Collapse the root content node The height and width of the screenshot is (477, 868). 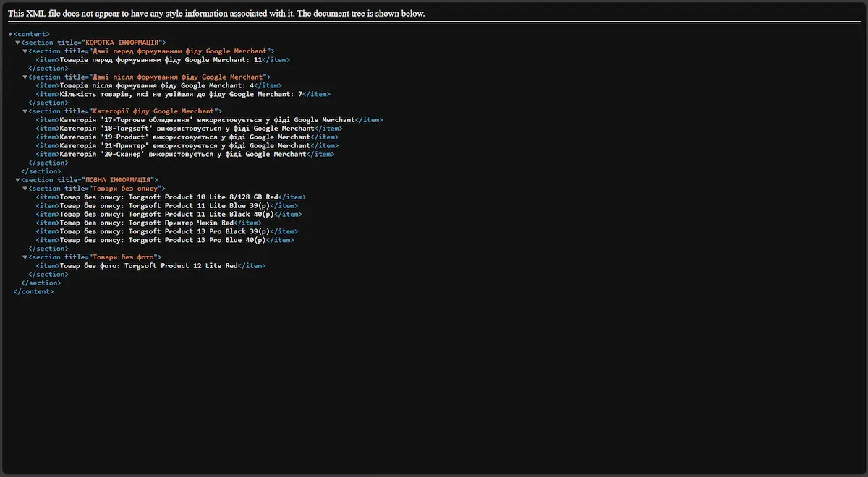click(10, 34)
